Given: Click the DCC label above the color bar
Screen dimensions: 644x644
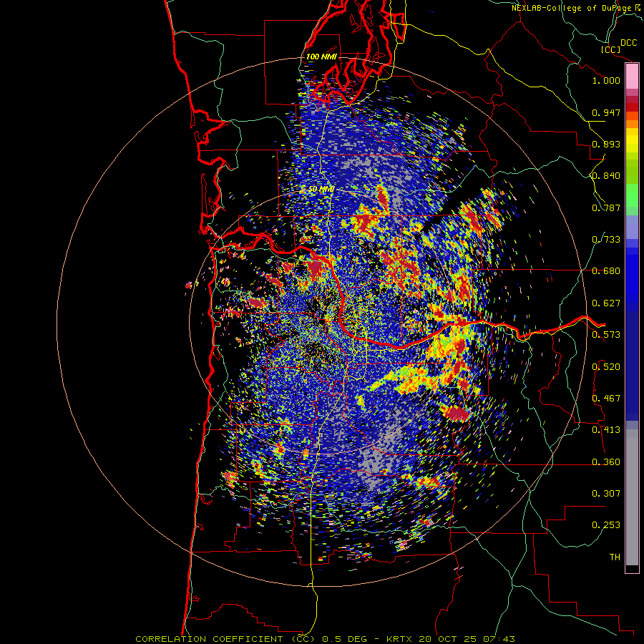Looking at the screenshot, I should click(x=628, y=43).
